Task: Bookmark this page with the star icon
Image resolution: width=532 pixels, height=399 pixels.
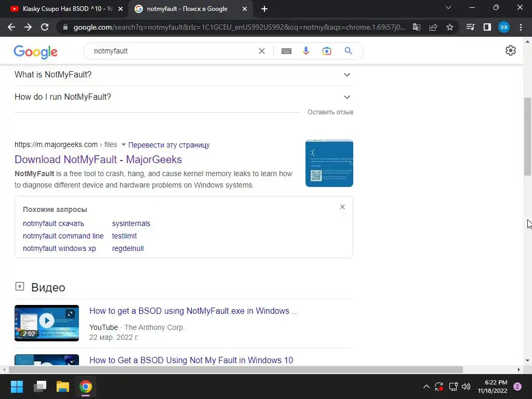Action: pos(450,27)
